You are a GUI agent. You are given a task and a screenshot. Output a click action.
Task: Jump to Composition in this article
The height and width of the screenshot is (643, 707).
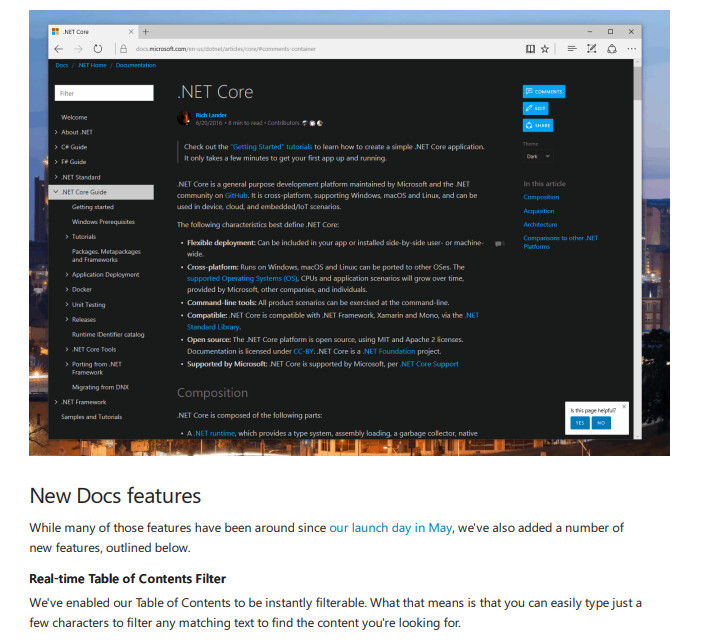(541, 197)
